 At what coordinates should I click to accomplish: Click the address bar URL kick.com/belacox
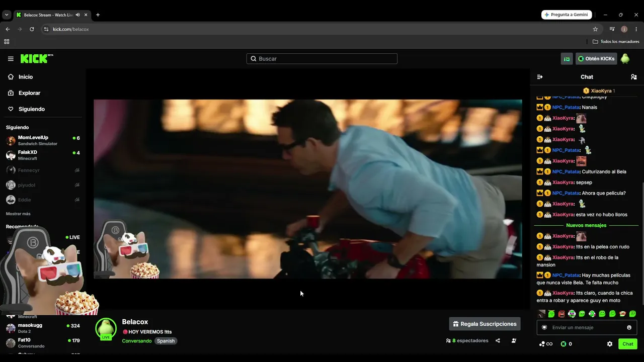click(71, 29)
